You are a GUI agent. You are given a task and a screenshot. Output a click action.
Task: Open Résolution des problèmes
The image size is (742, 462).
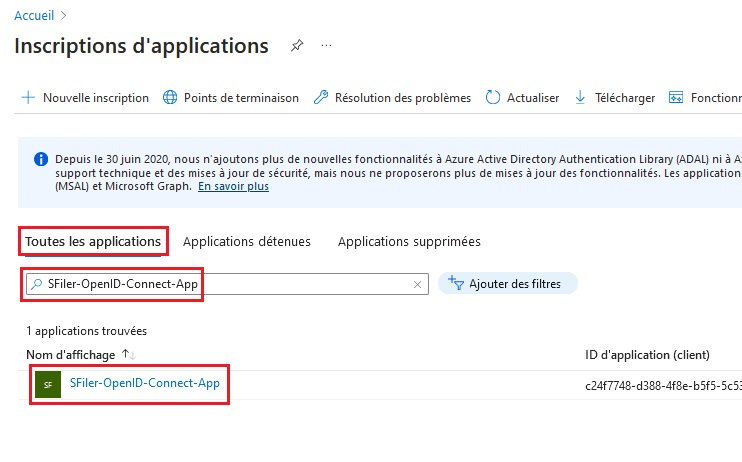403,98
